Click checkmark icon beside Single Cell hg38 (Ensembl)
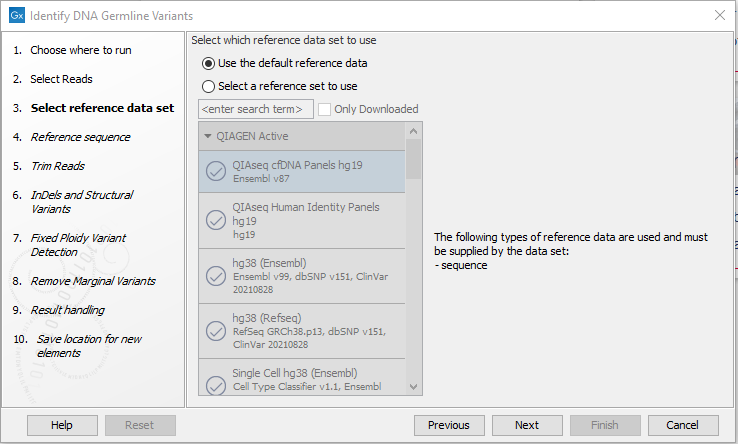This screenshot has height=444, width=738. click(216, 385)
